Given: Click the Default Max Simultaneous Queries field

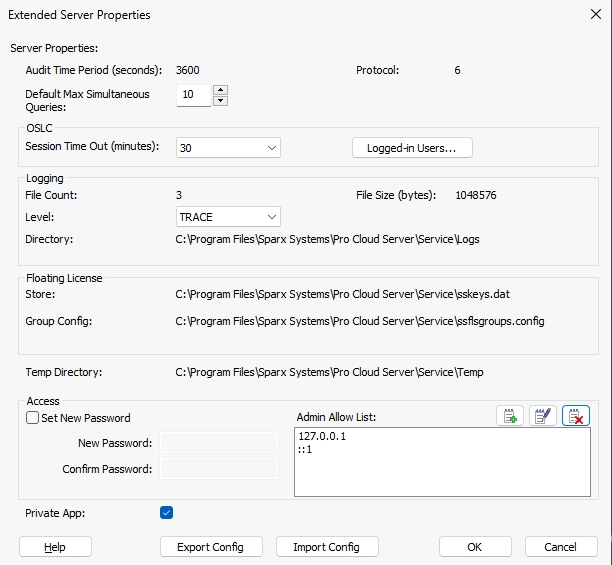Looking at the screenshot, I should coord(193,95).
